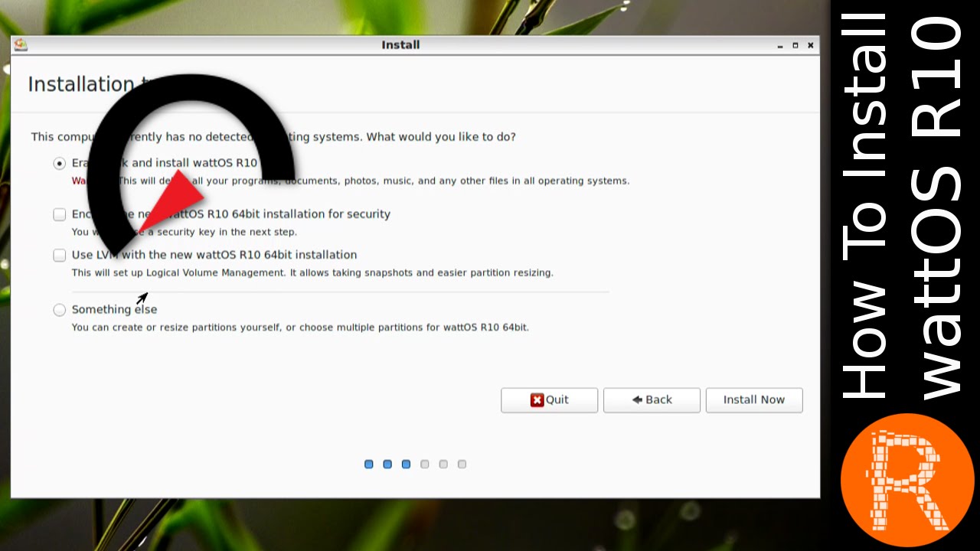Viewport: 980px width, 551px height.
Task: Enable encryption for new wattOS installation checkbox
Action: pos(60,214)
